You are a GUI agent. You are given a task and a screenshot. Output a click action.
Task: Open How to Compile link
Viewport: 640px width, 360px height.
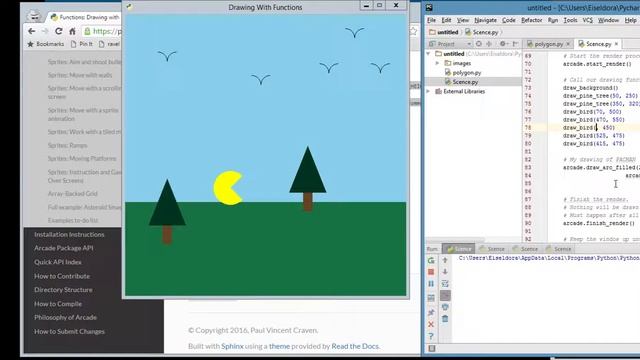[58, 304]
